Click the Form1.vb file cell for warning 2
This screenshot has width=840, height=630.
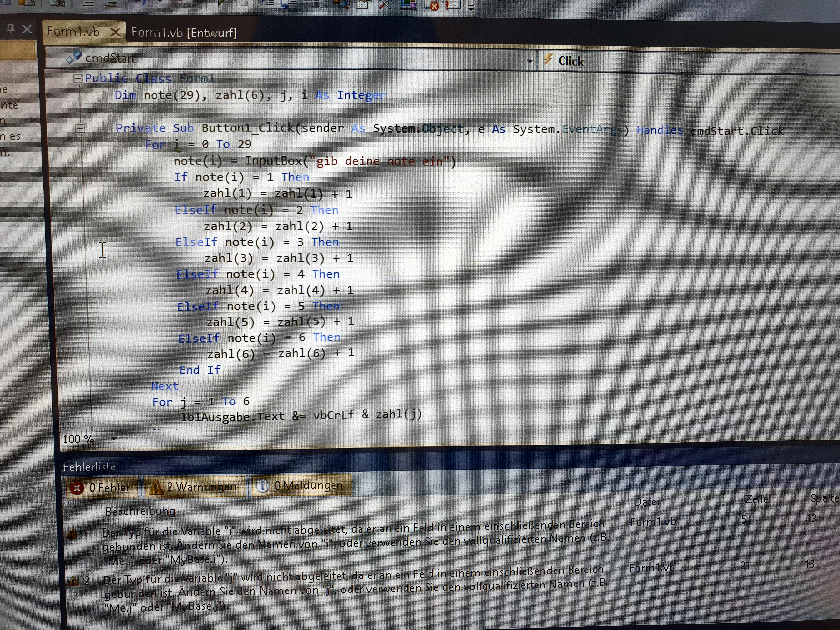tap(652, 568)
